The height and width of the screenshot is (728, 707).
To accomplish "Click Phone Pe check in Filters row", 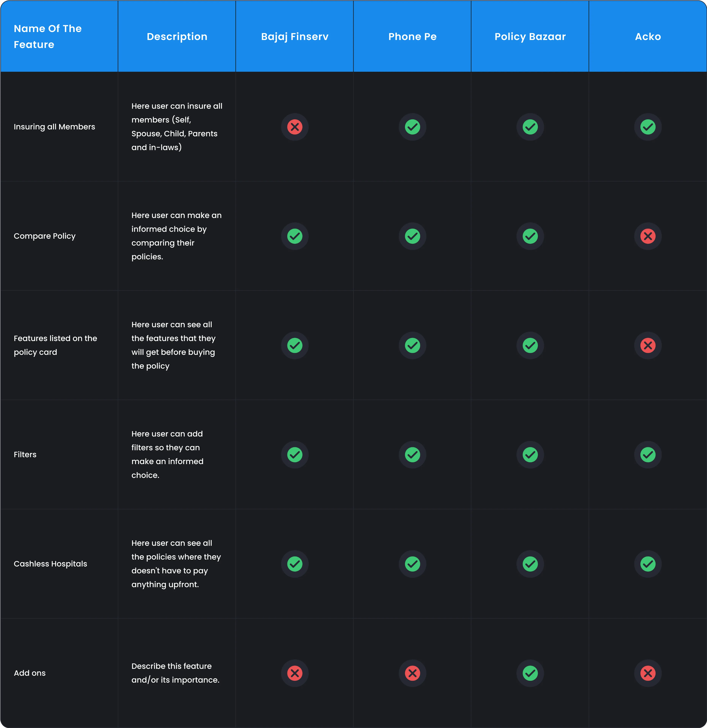I will [412, 455].
